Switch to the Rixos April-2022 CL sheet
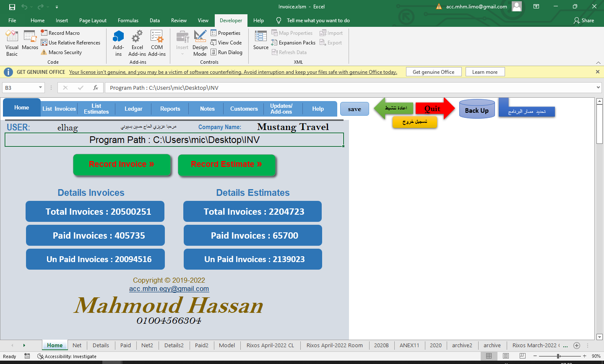The image size is (604, 364). pos(270,346)
